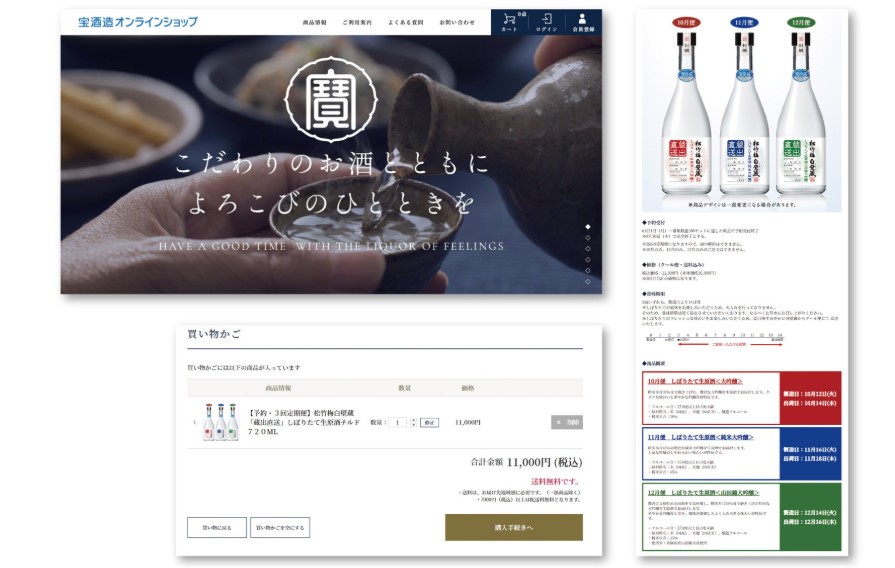
Task: Remove item with the gray 削除 button
Action: pyautogui.click(x=567, y=422)
